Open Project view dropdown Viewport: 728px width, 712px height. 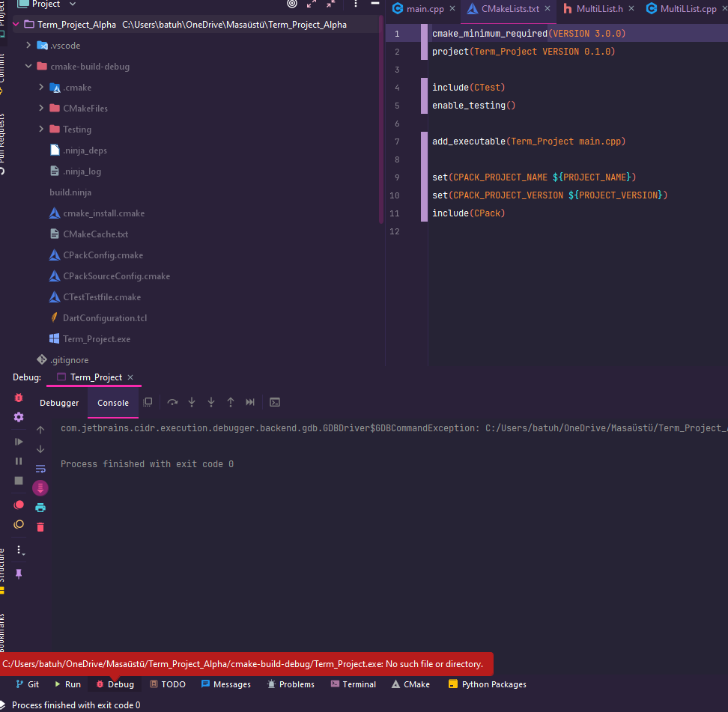coord(73,4)
